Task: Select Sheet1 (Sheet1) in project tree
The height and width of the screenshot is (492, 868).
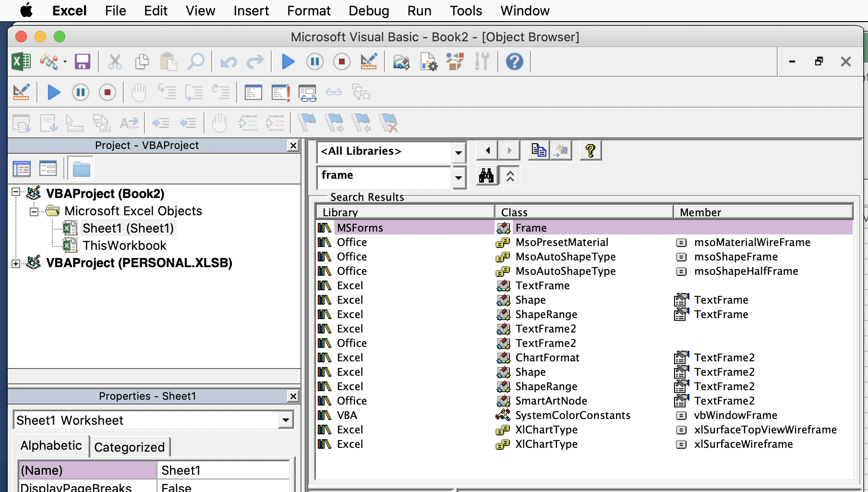Action: [x=128, y=228]
